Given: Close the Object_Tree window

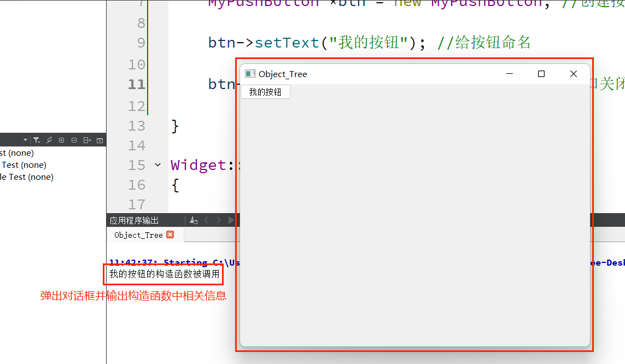Looking at the screenshot, I should coord(574,74).
